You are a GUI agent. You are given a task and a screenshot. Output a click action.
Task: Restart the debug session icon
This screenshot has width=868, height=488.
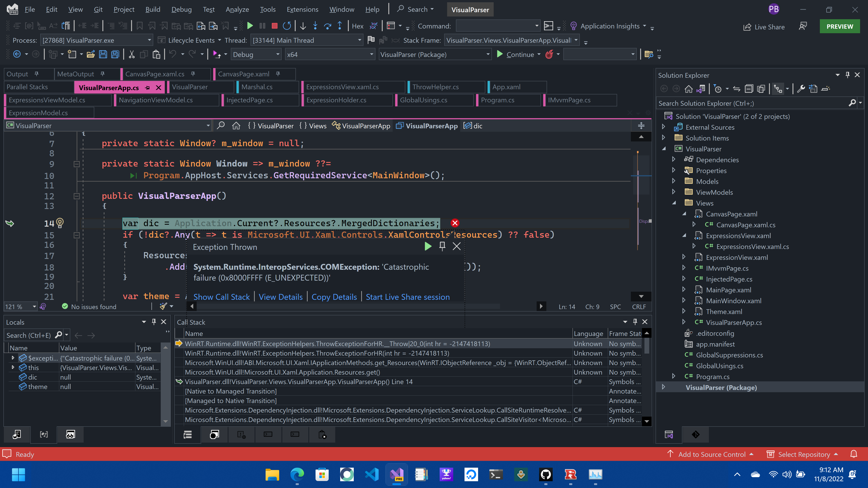tap(287, 26)
